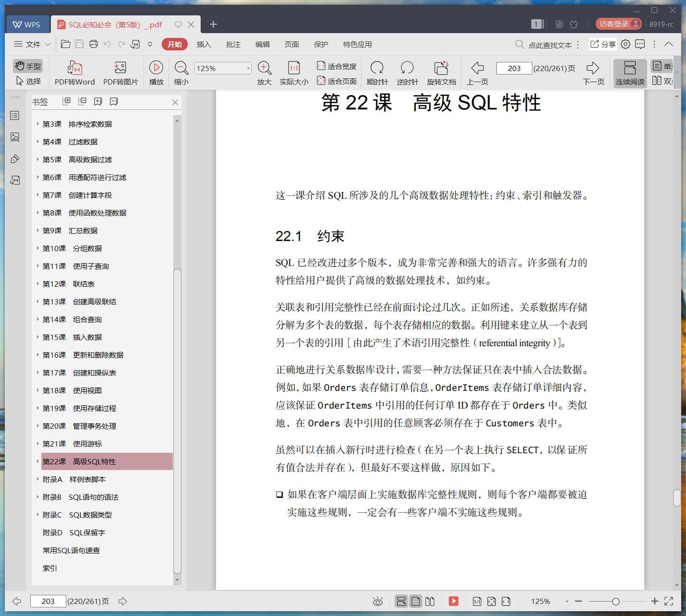Open 常用SQL语句速查 bookmark

pos(71,550)
